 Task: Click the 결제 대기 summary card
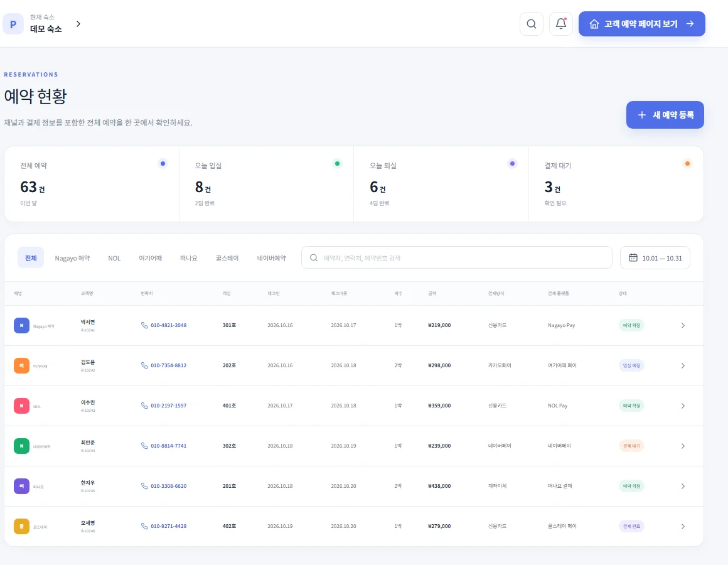616,184
